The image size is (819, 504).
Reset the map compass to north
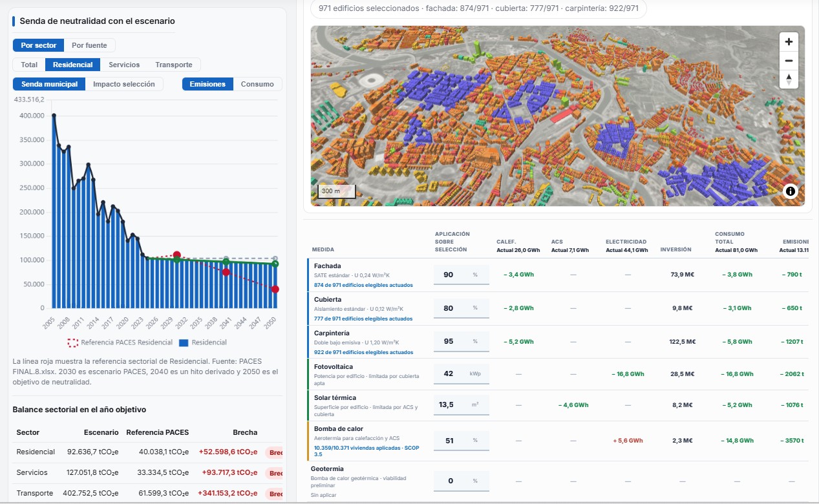click(x=789, y=79)
